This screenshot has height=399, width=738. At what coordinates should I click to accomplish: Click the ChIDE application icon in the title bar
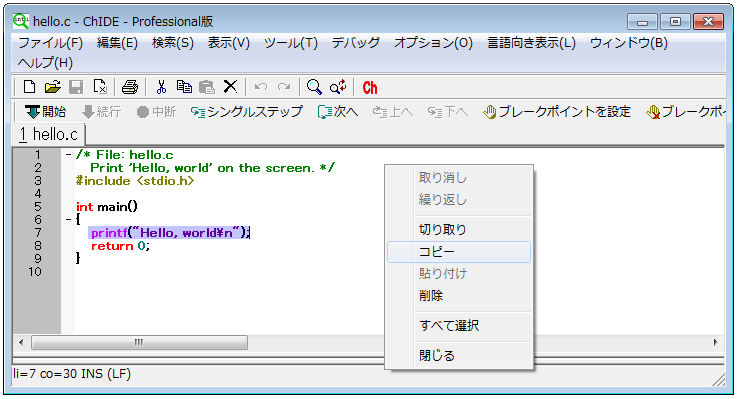[21, 21]
